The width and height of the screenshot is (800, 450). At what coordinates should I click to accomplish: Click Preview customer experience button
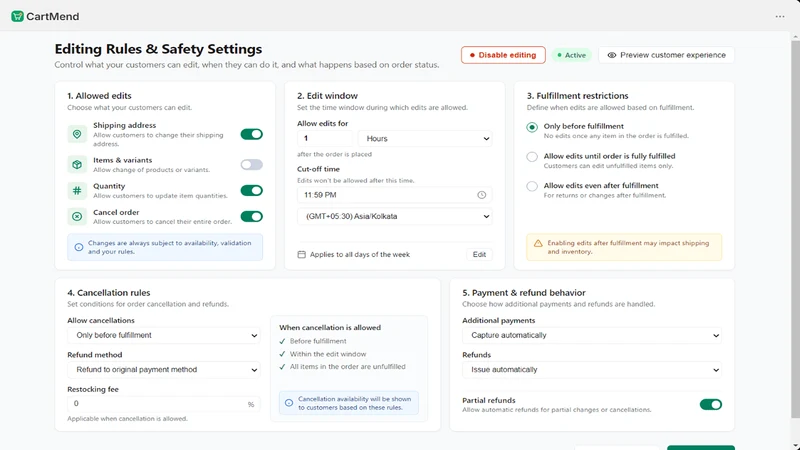[666, 55]
